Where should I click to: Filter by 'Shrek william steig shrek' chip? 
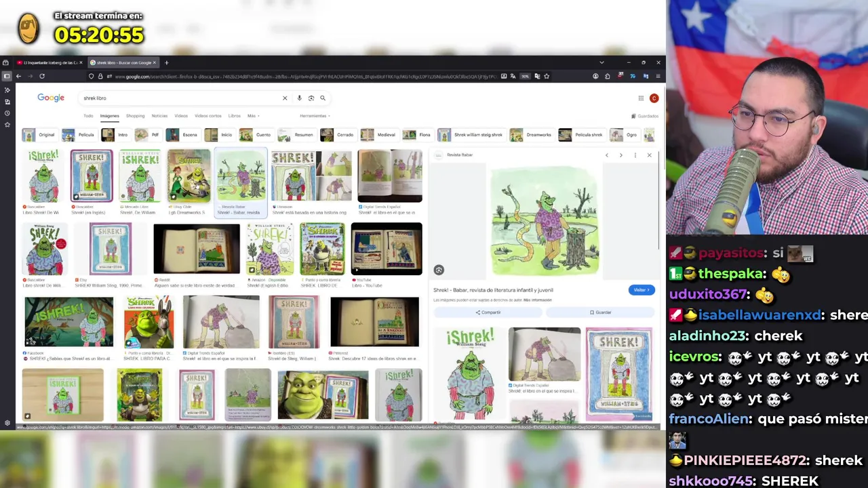[x=471, y=135]
